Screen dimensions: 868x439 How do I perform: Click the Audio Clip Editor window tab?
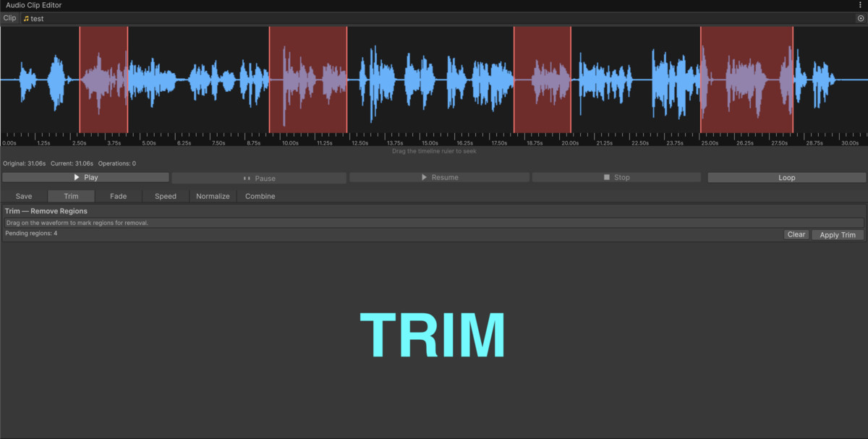coord(33,5)
